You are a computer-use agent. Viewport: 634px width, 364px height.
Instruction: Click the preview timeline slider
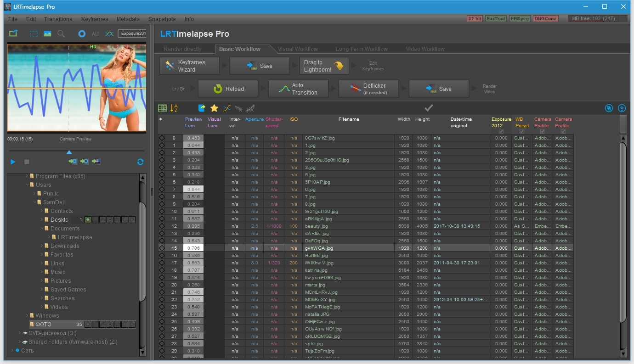click(69, 152)
